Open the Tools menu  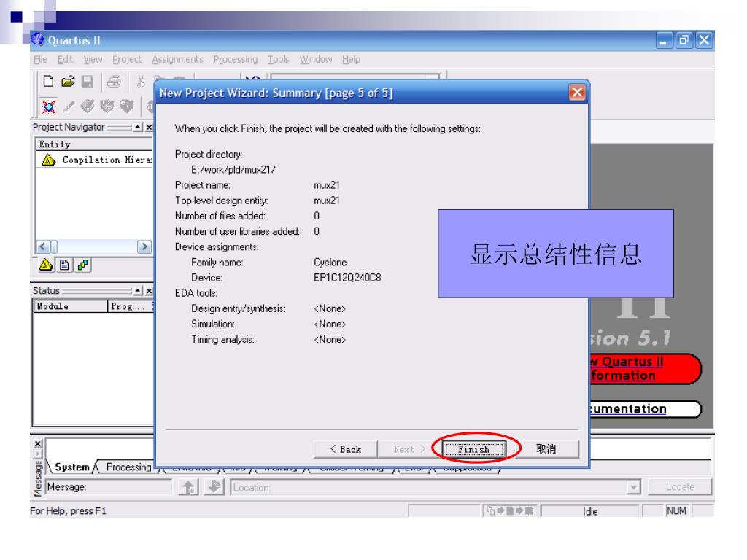click(278, 60)
